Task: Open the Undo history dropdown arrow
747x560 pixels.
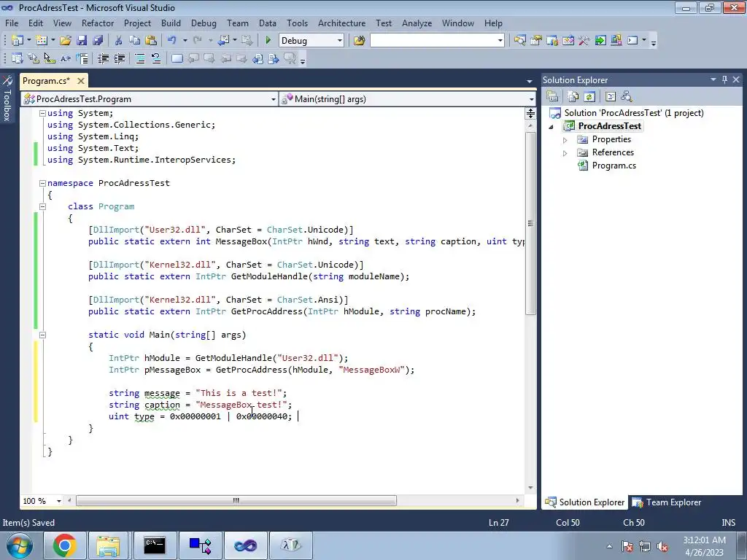Action: pyautogui.click(x=185, y=41)
